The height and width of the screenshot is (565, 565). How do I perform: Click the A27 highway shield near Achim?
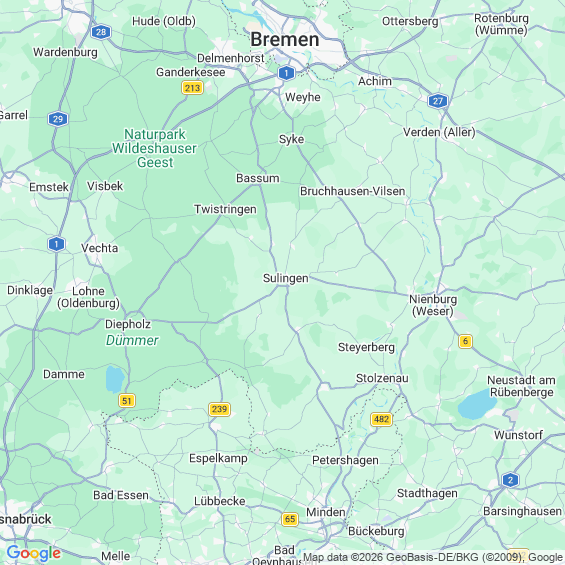point(438,101)
